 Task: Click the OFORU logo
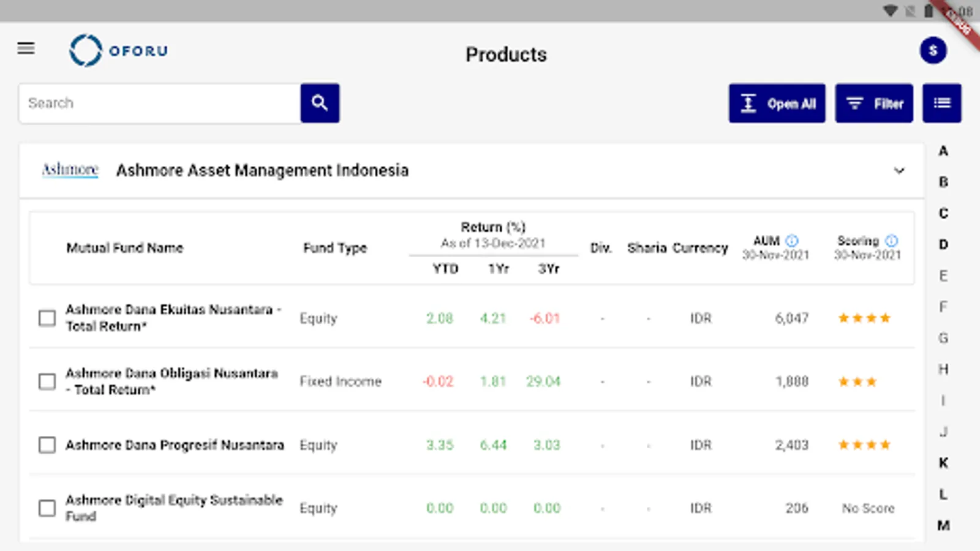tap(118, 50)
